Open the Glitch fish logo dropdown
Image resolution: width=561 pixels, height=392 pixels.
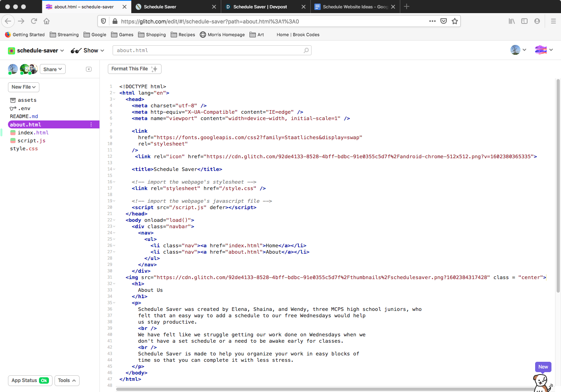click(544, 50)
